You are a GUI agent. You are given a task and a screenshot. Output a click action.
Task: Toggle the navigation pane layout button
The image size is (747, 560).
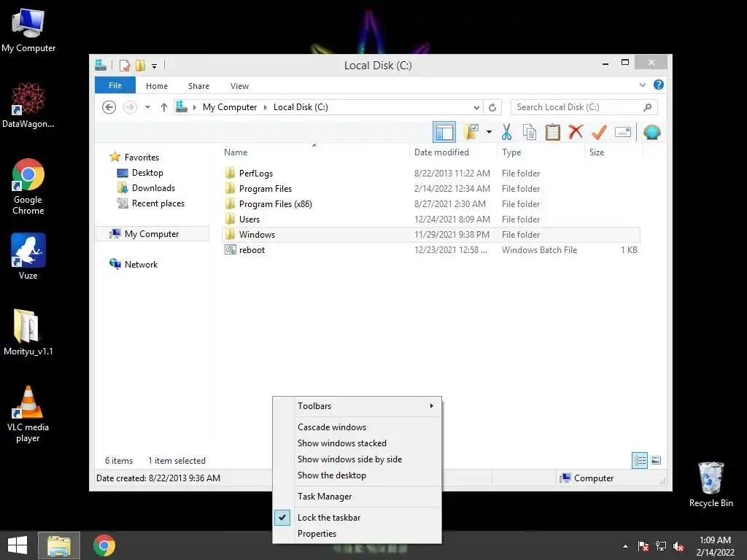click(x=444, y=132)
